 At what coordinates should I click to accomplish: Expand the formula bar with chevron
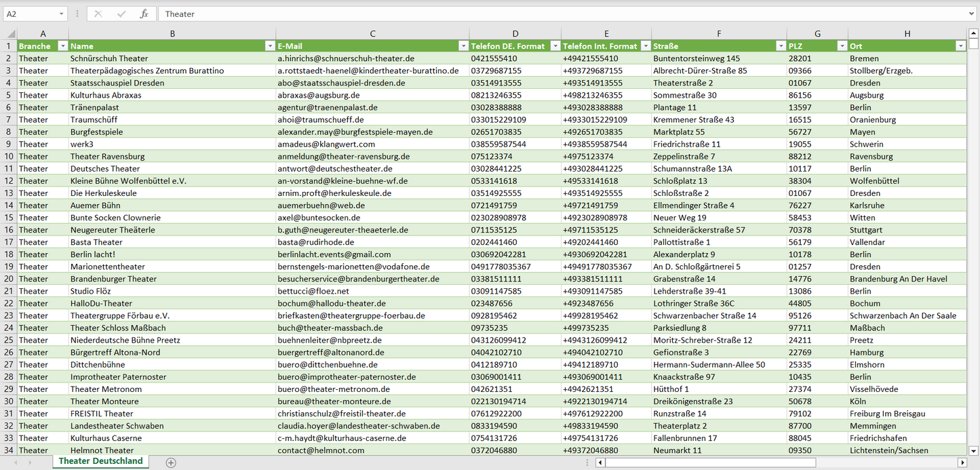coord(972,14)
